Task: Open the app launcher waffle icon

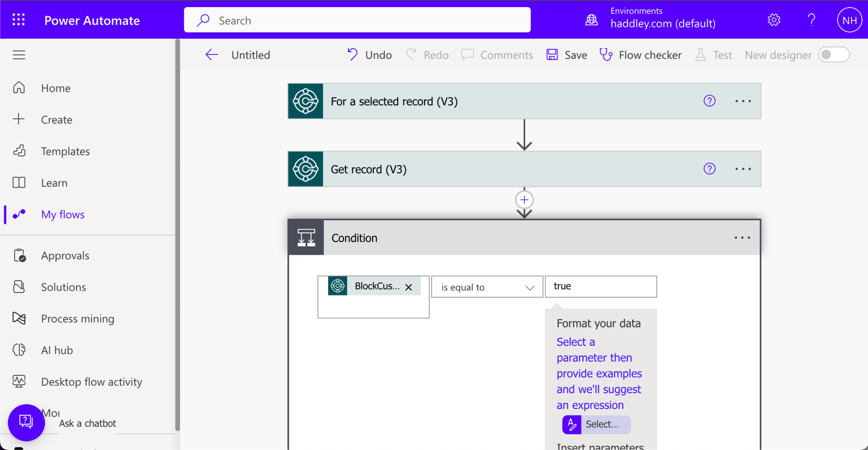Action: [x=18, y=20]
